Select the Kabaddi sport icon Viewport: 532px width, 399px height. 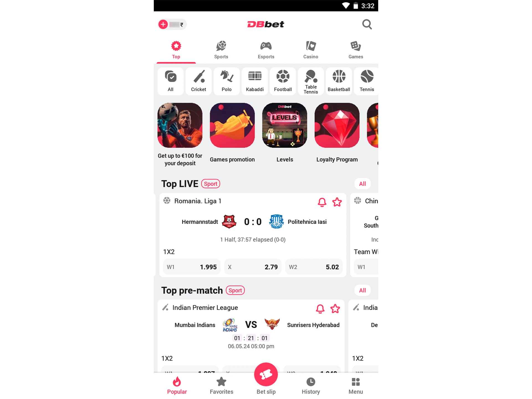point(255,80)
